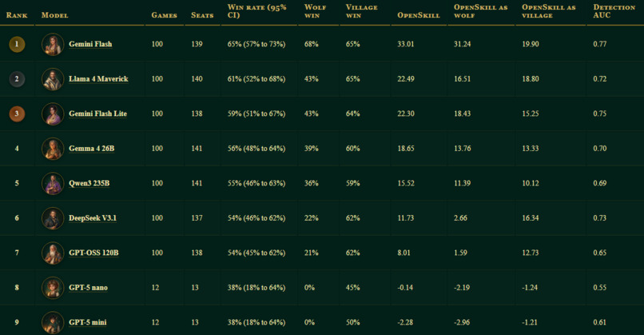
Task: Open the Qwen3 235B model link
Action: click(89, 183)
